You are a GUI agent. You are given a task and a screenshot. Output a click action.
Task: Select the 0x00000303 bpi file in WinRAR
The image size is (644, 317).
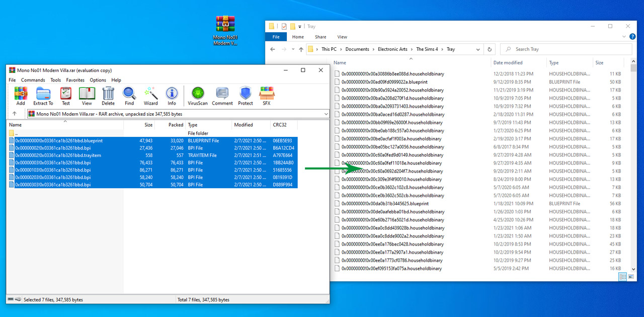coord(152,185)
